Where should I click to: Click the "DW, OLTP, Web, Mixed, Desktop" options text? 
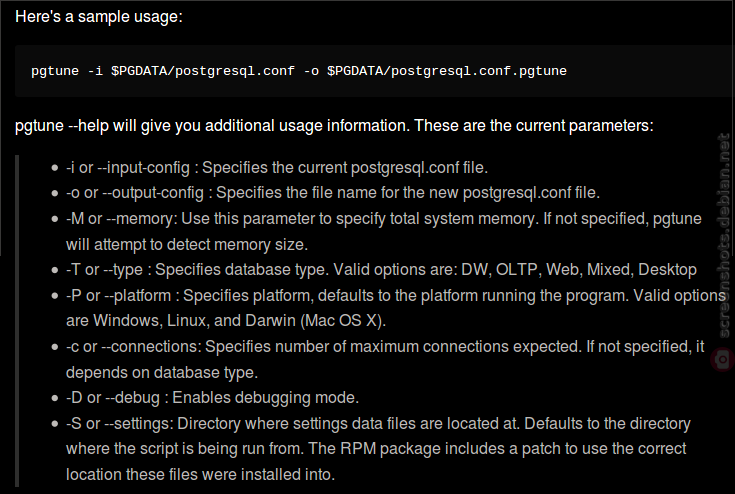point(579,269)
